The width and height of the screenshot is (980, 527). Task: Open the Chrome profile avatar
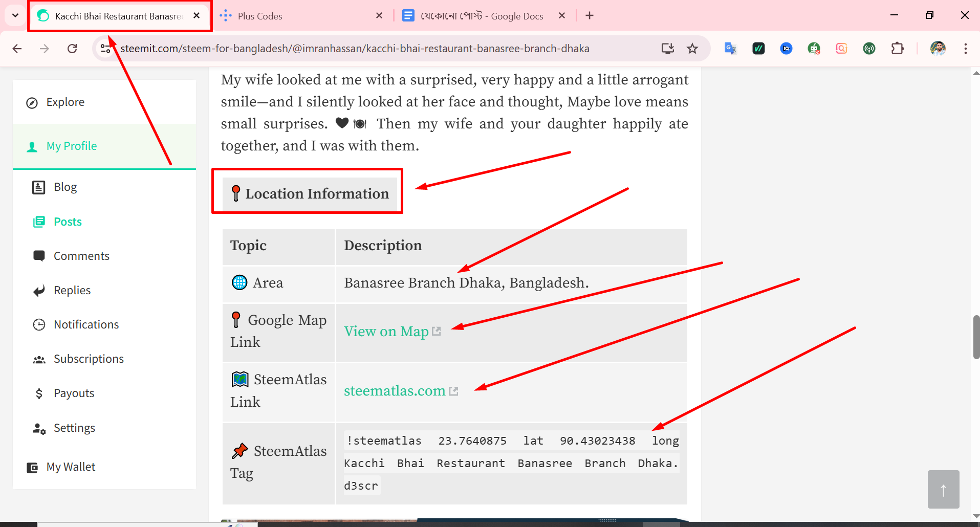click(938, 49)
